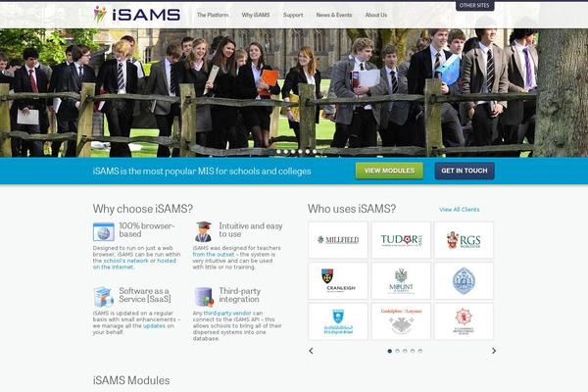The image size is (588, 392).
Task: Follow the school's network link
Action: pos(126,261)
